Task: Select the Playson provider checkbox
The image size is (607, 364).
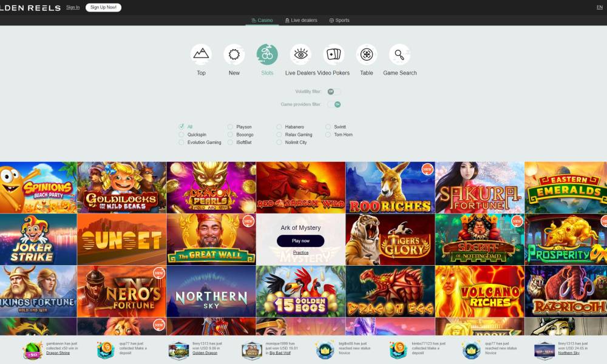Action: [x=230, y=127]
